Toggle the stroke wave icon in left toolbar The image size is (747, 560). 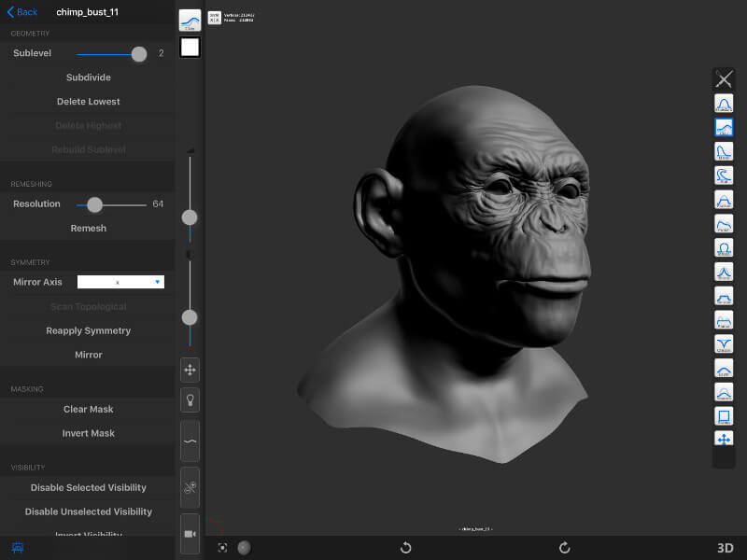click(x=190, y=441)
